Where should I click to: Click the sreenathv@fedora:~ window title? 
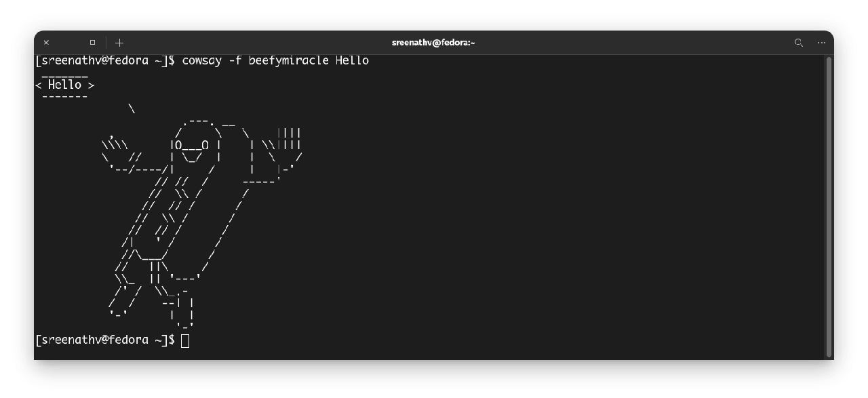click(x=433, y=42)
